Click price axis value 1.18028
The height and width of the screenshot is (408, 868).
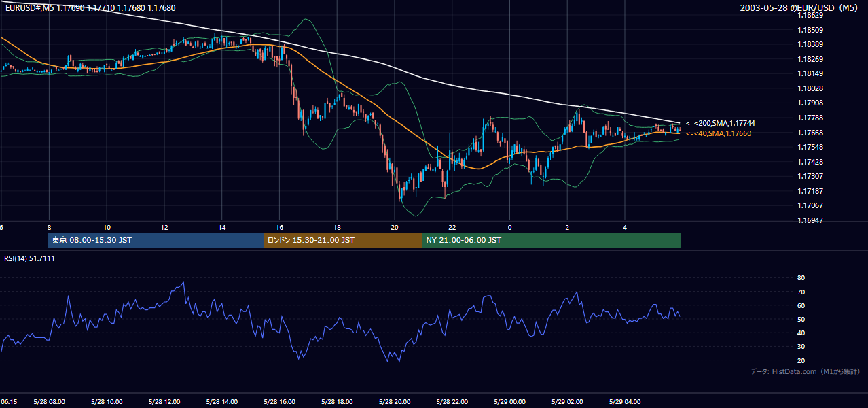(x=810, y=88)
